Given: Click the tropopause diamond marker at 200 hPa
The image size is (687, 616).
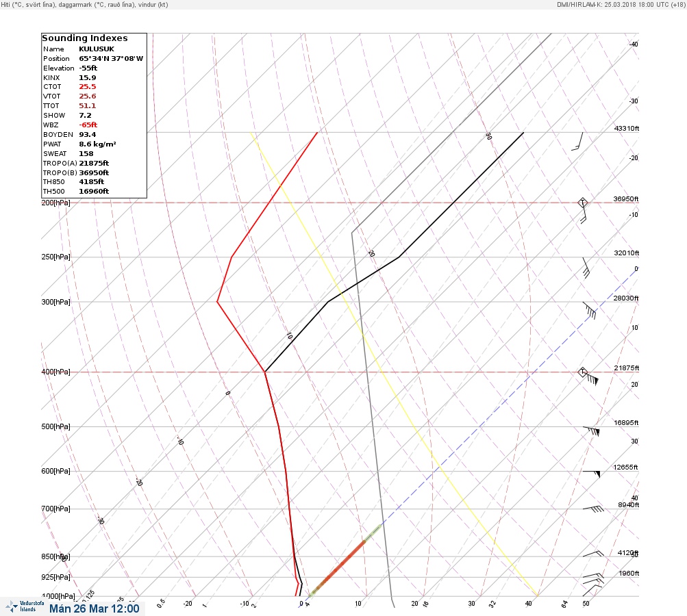Looking at the screenshot, I should click(x=582, y=203).
